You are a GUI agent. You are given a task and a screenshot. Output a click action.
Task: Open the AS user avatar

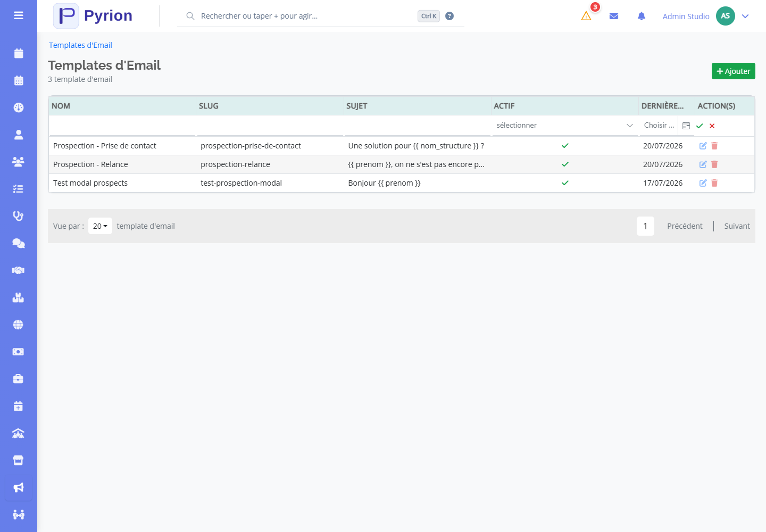(726, 16)
